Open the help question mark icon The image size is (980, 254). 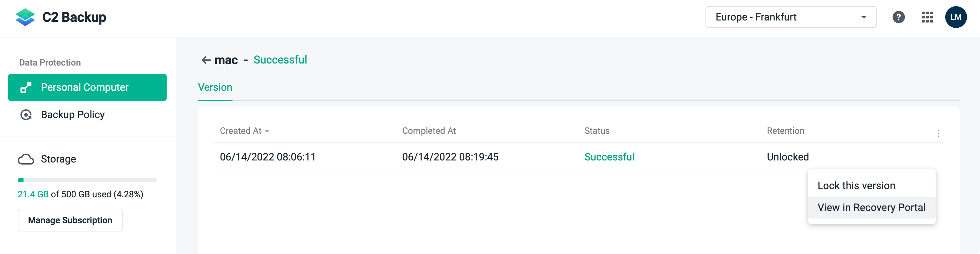click(898, 17)
